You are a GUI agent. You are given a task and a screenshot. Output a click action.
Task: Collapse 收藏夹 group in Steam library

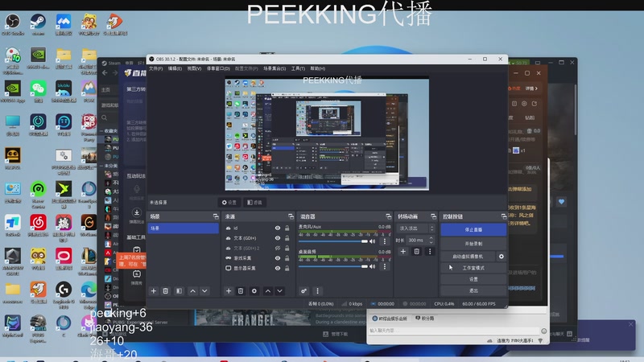point(102,131)
